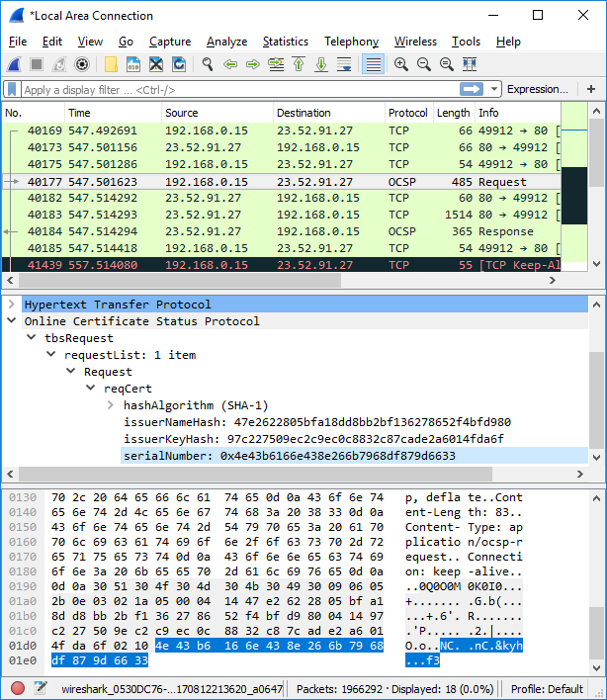Open the Statistics menu

[286, 42]
